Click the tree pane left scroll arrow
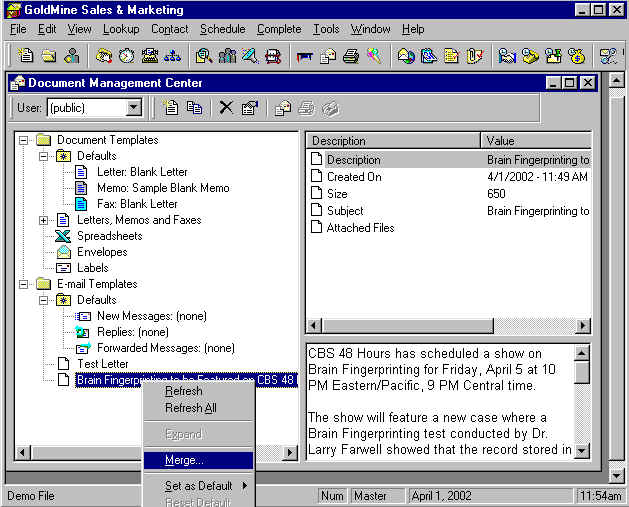This screenshot has height=507, width=629. (22, 453)
